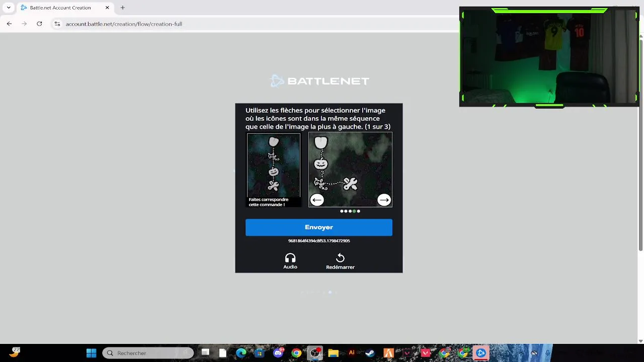The image size is (644, 362).
Task: Open Microsoft Edge from taskbar
Action: [241, 353]
